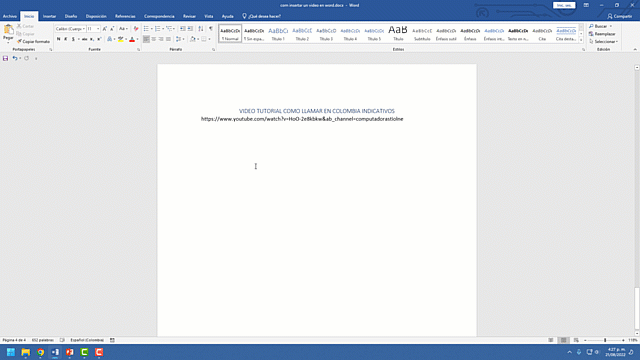Undo the last action
The height and width of the screenshot is (360, 640).
pos(15,58)
